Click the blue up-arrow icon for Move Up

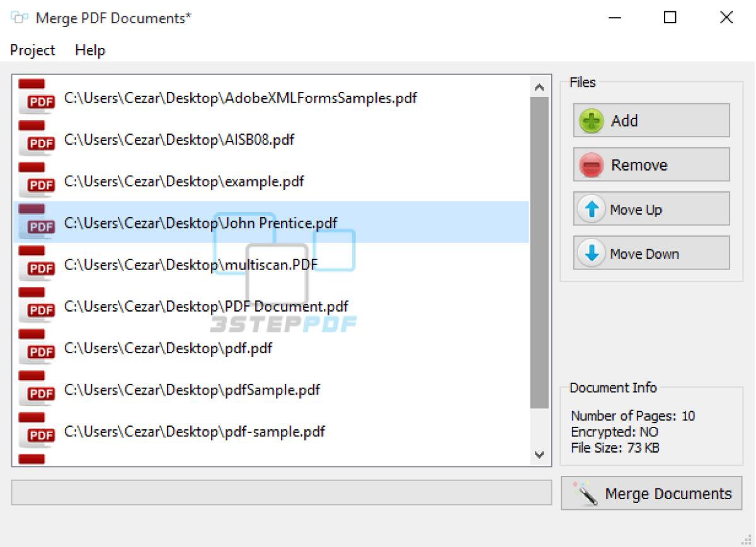[x=592, y=208]
